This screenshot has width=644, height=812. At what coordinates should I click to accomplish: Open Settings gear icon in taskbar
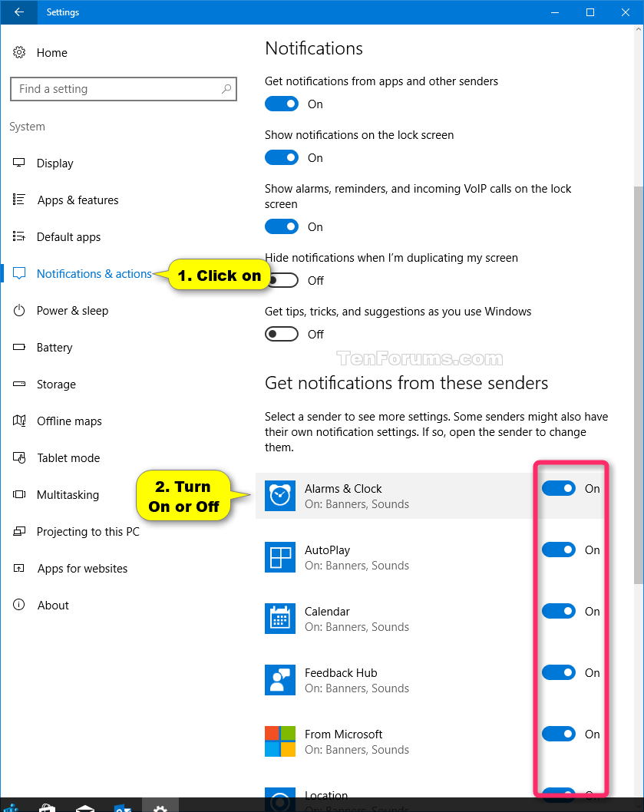pyautogui.click(x=160, y=807)
